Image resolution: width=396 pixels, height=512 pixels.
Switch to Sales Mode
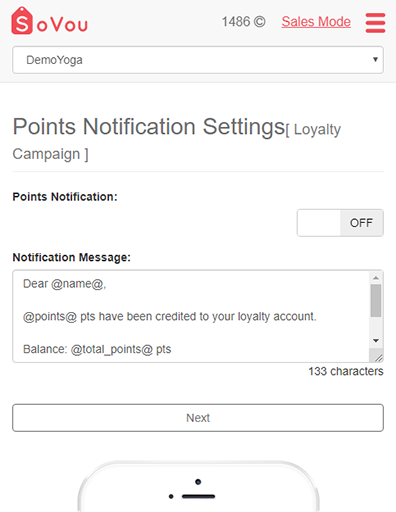tap(316, 22)
